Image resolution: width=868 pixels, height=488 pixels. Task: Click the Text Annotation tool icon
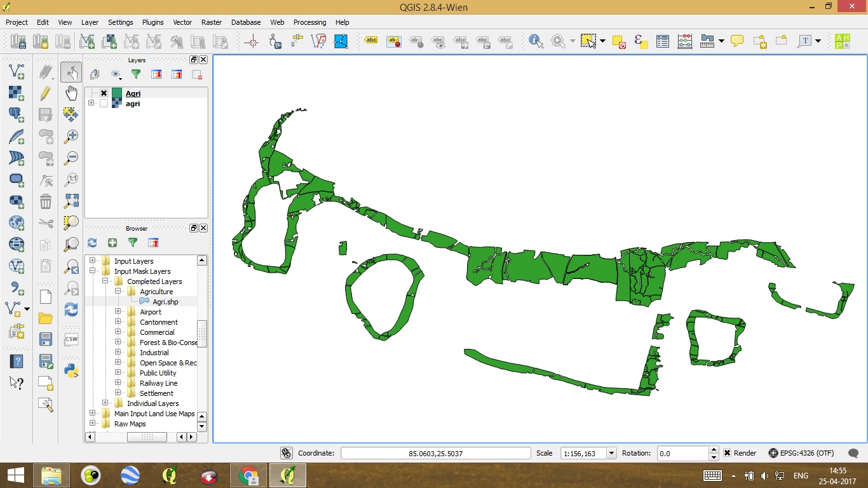[x=805, y=41]
